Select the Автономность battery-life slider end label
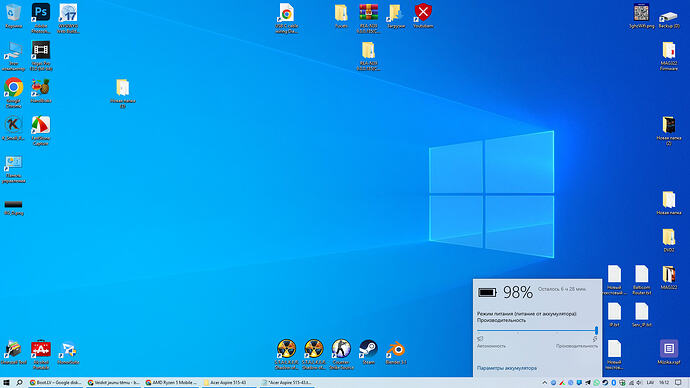The image size is (690, 388). point(491,346)
